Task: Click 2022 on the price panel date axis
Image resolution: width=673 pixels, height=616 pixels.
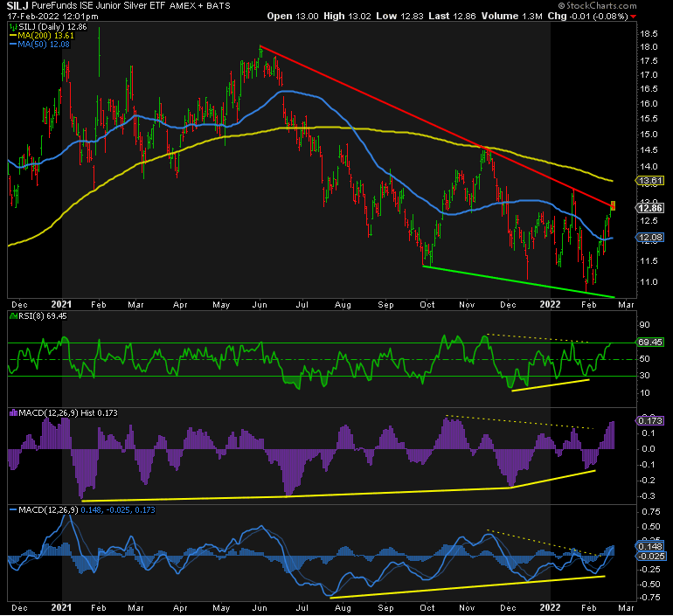Action: 550,305
